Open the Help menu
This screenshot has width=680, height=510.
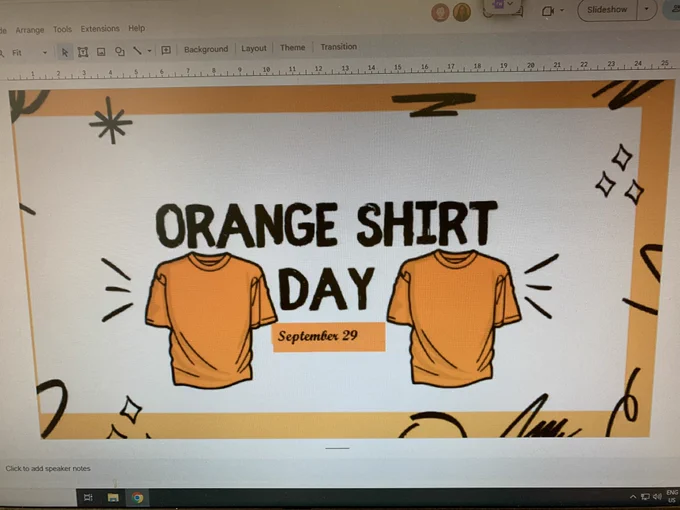[137, 28]
